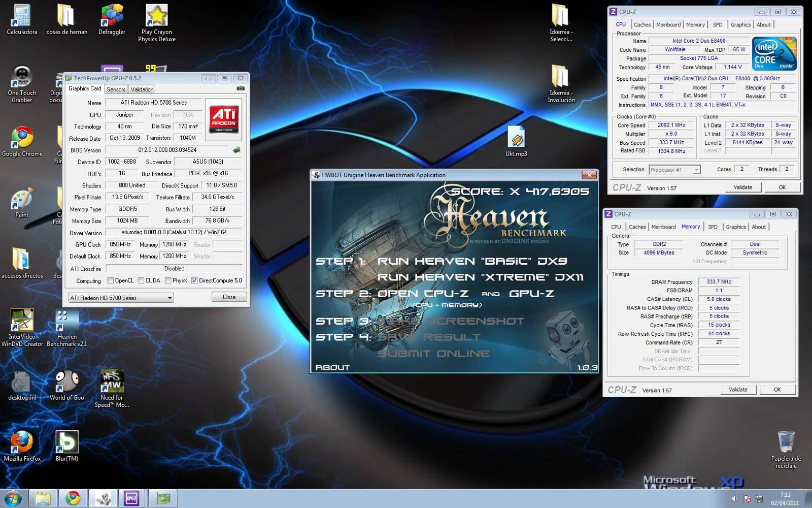Launch Need for Speed Most Wanted shortcut
The height and width of the screenshot is (508, 812).
click(x=112, y=389)
